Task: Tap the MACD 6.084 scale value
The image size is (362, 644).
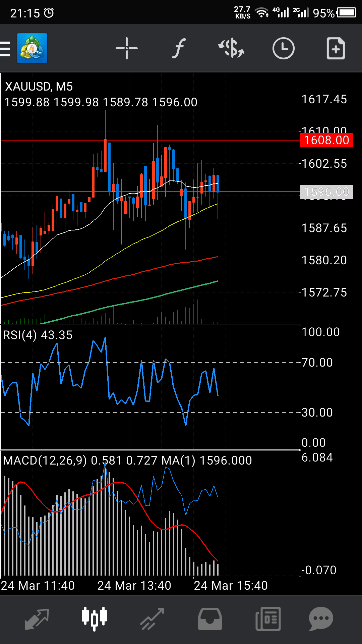Action: (x=317, y=458)
